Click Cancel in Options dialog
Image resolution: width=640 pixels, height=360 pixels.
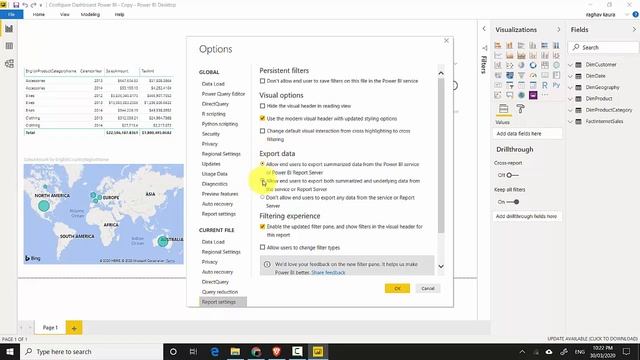pos(428,288)
